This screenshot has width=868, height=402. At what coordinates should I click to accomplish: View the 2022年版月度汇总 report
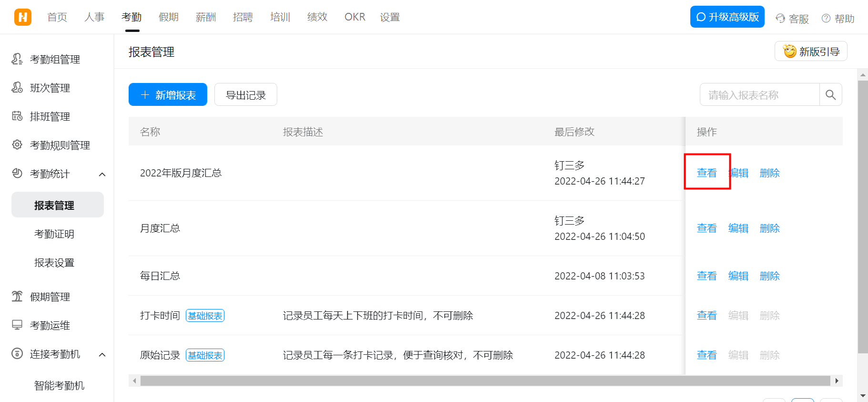click(x=707, y=173)
